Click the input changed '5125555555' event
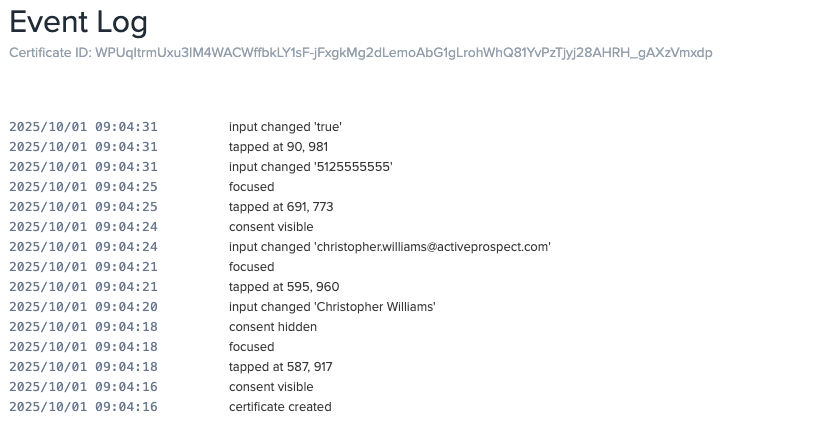 311,167
